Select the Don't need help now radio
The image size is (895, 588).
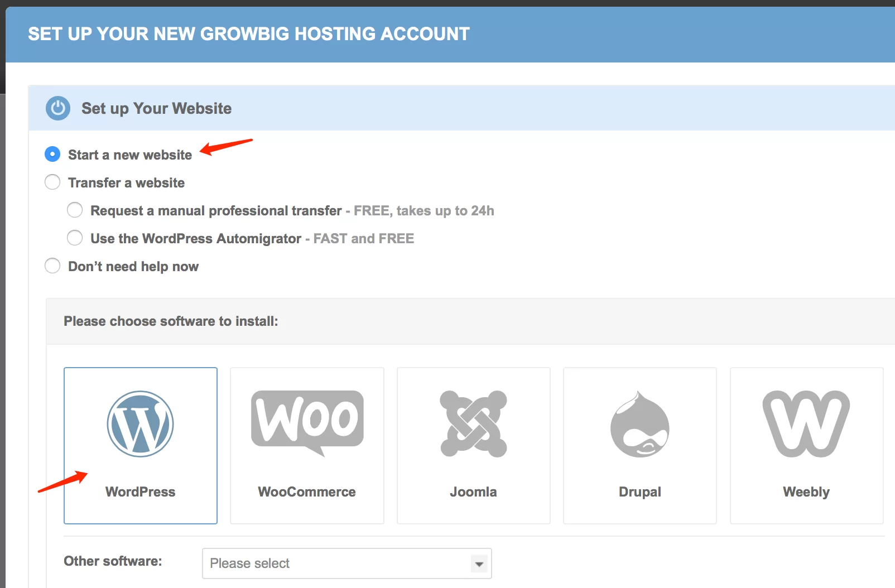coord(52,266)
